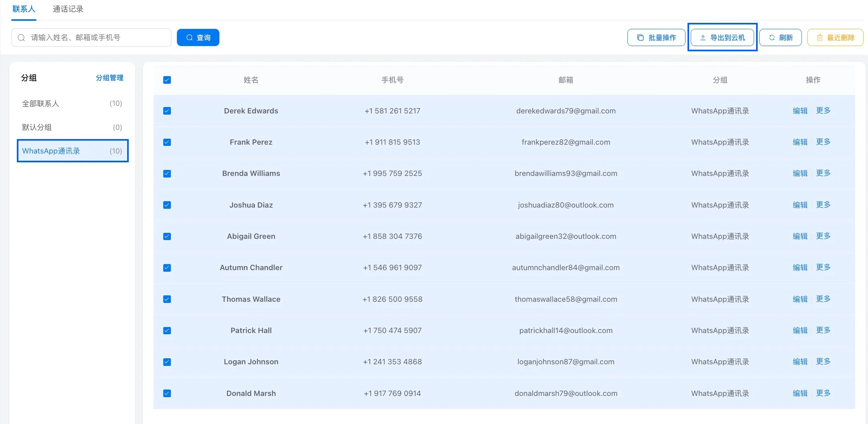This screenshot has height=424, width=868.
Task: Uncheck Thomas Wallace row checkbox
Action: click(x=167, y=299)
